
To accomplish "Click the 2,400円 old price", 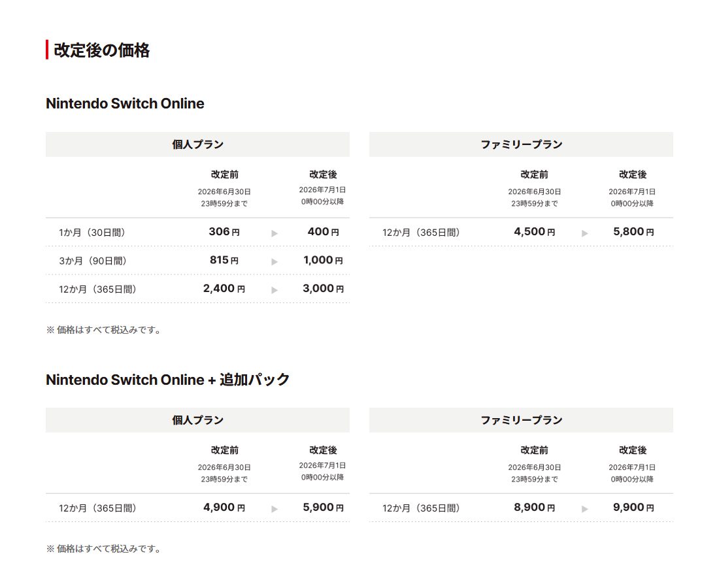I will [x=224, y=289].
